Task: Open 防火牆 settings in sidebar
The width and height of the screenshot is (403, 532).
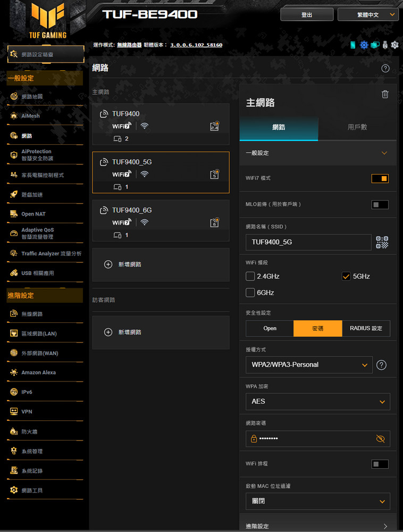Action: (x=29, y=431)
